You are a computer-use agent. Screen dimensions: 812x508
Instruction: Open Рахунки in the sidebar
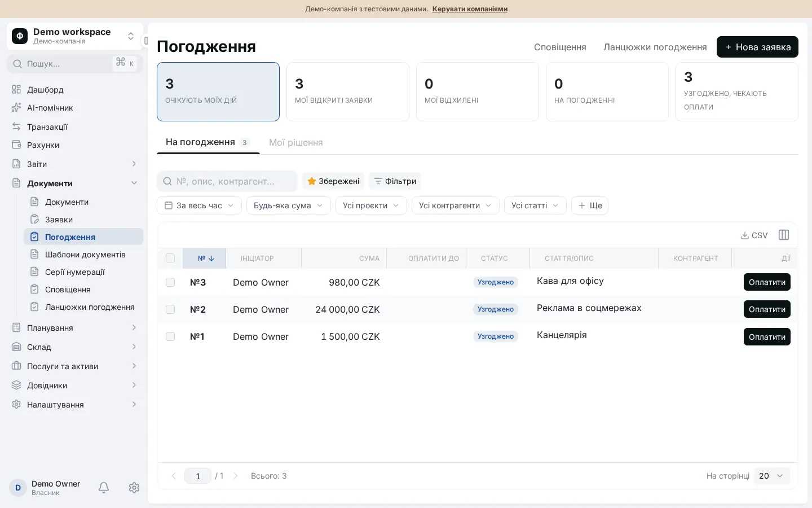(x=75, y=145)
